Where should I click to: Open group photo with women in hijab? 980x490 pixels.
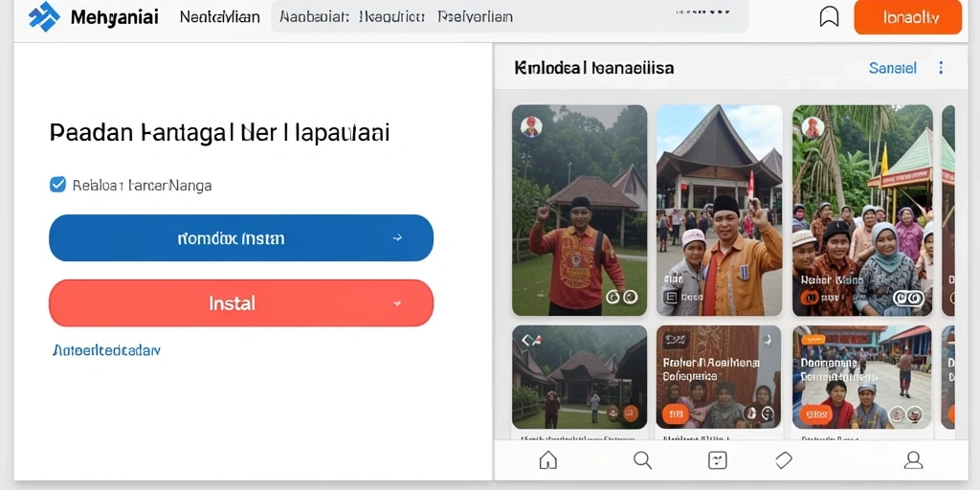click(x=862, y=210)
